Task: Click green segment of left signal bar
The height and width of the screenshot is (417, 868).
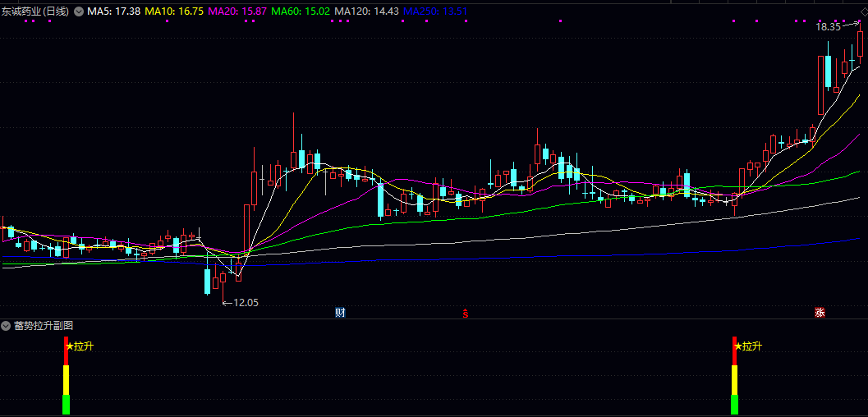Action: pos(67,405)
